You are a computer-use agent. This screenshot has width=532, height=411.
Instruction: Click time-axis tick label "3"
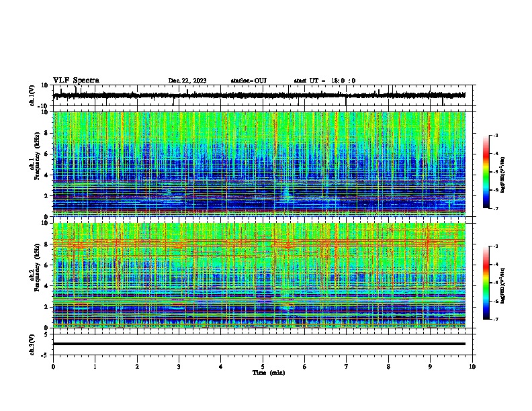click(179, 367)
